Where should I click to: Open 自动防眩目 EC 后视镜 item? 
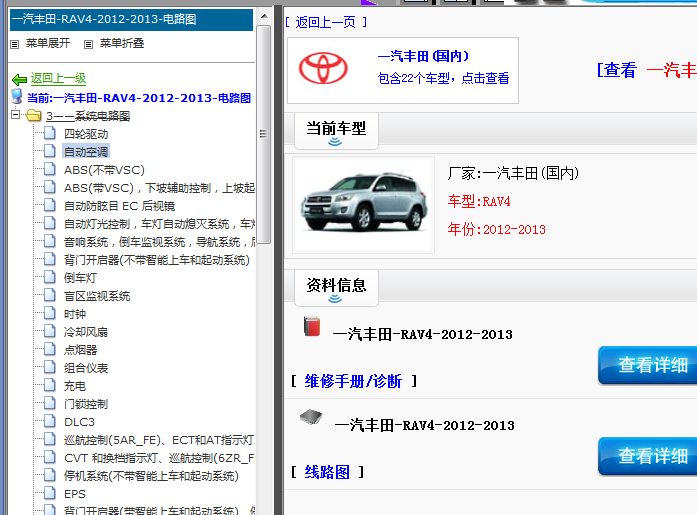click(119, 206)
